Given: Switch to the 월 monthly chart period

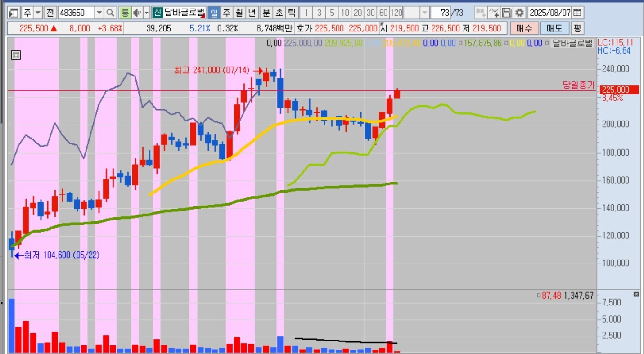Looking at the screenshot, I should 239,12.
